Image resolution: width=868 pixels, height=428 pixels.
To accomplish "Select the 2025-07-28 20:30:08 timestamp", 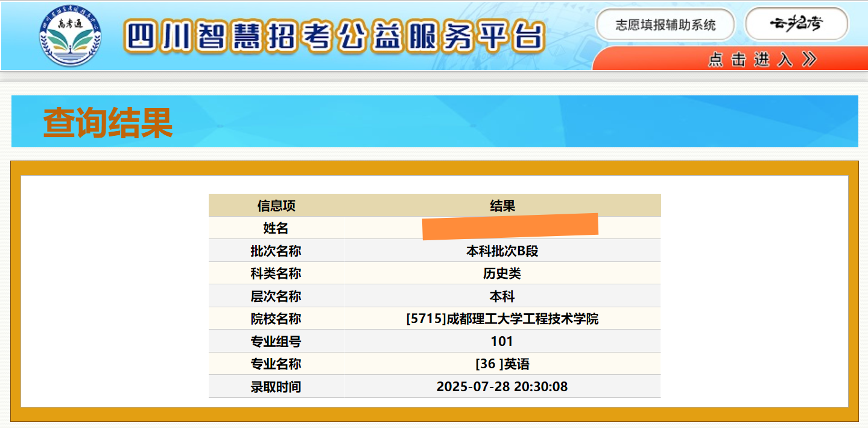I will click(502, 386).
